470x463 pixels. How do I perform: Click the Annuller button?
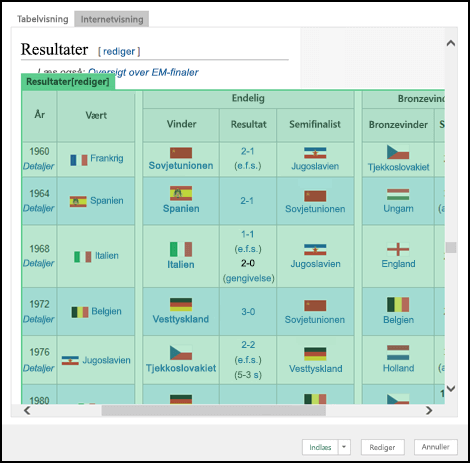point(435,447)
